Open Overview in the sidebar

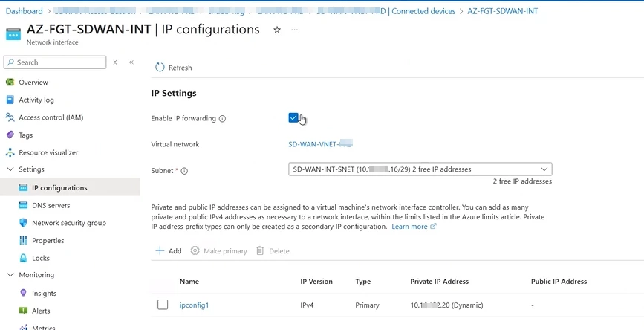click(x=33, y=82)
